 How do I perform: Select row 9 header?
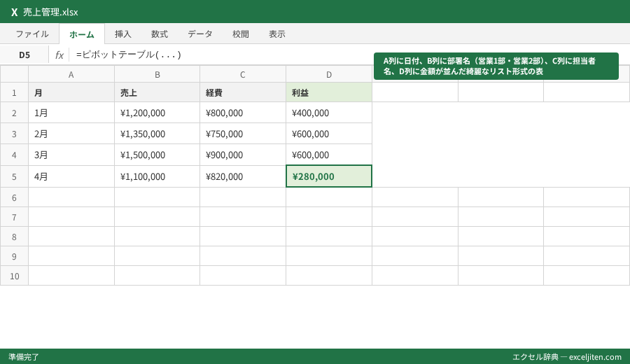point(14,256)
